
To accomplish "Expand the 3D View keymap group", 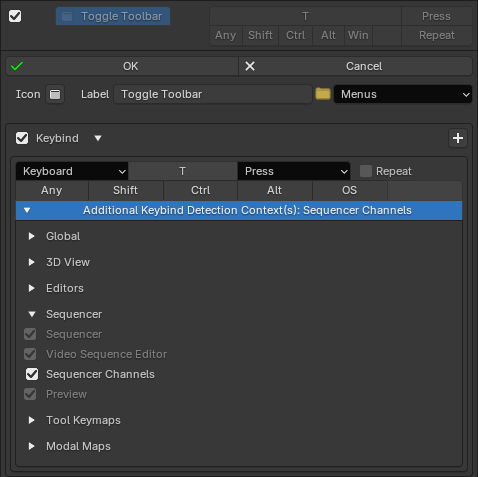I will 32,262.
